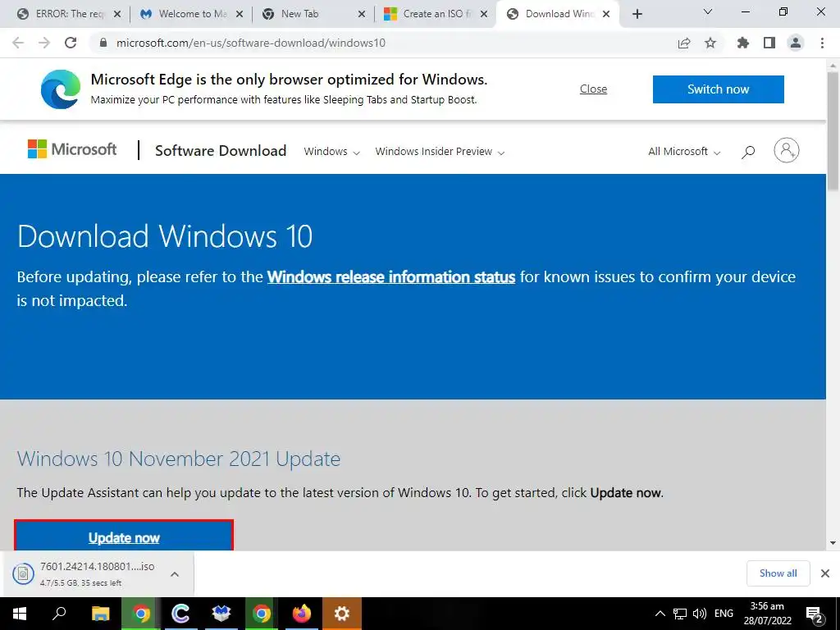840x630 pixels.
Task: Expand the Windows menu dropdown
Action: click(331, 152)
